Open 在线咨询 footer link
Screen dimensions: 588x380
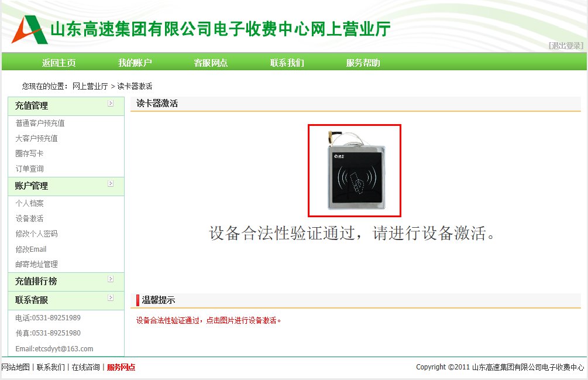click(x=86, y=367)
